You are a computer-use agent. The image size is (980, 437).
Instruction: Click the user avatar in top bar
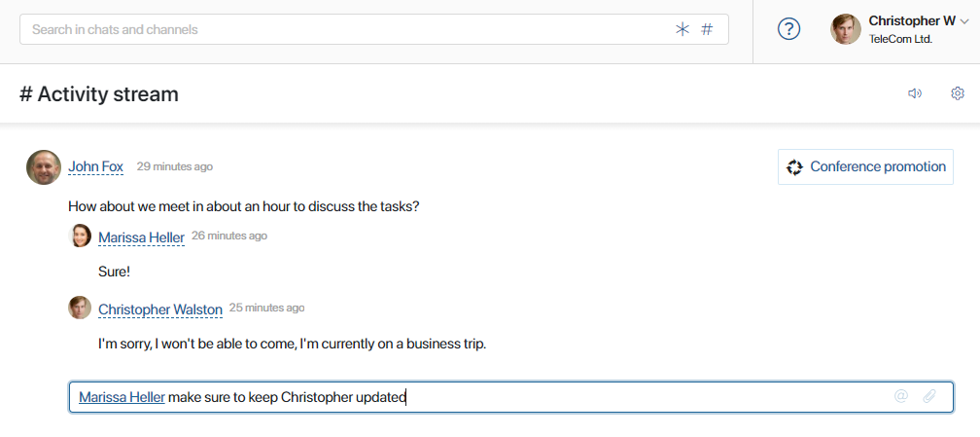846,29
